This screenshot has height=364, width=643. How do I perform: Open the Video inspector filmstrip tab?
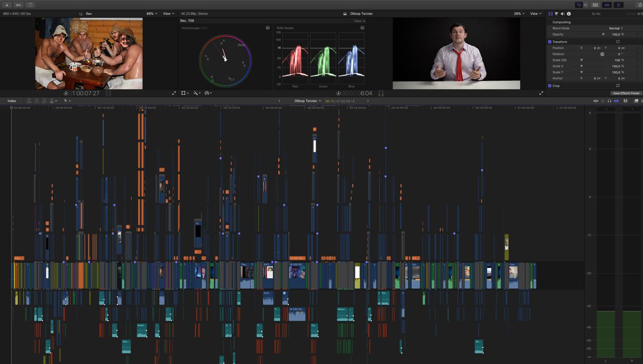(551, 14)
